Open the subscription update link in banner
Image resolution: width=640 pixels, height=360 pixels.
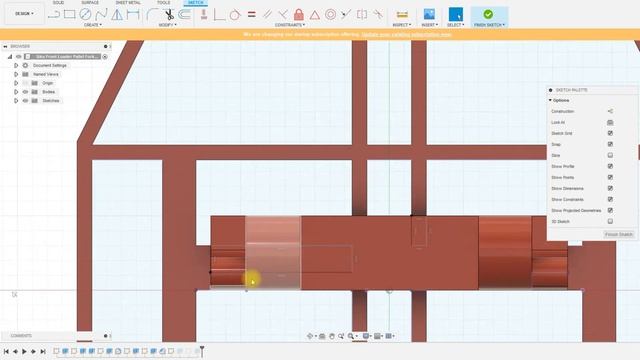[x=407, y=35]
